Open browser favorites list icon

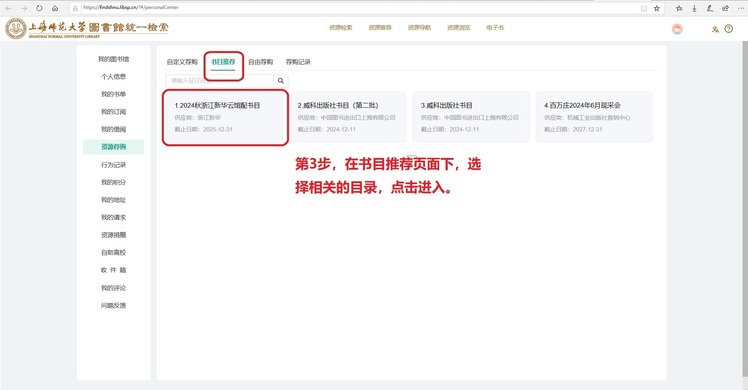679,8
